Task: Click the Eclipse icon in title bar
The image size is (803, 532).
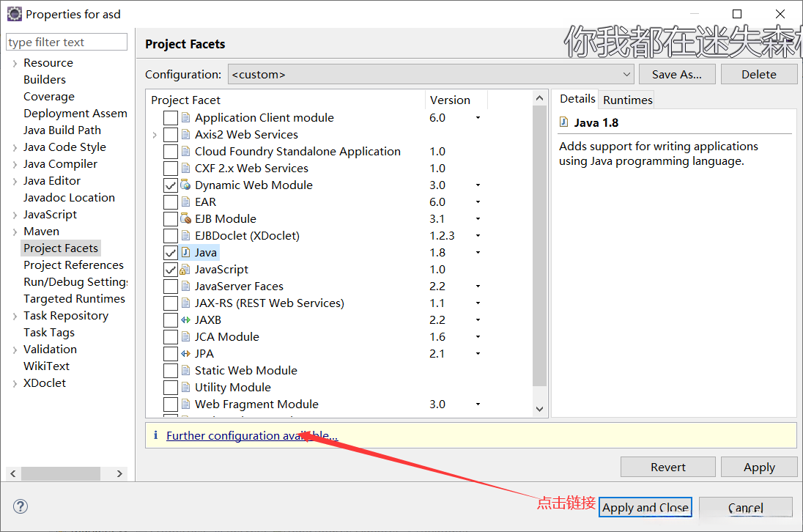Action: pos(15,14)
